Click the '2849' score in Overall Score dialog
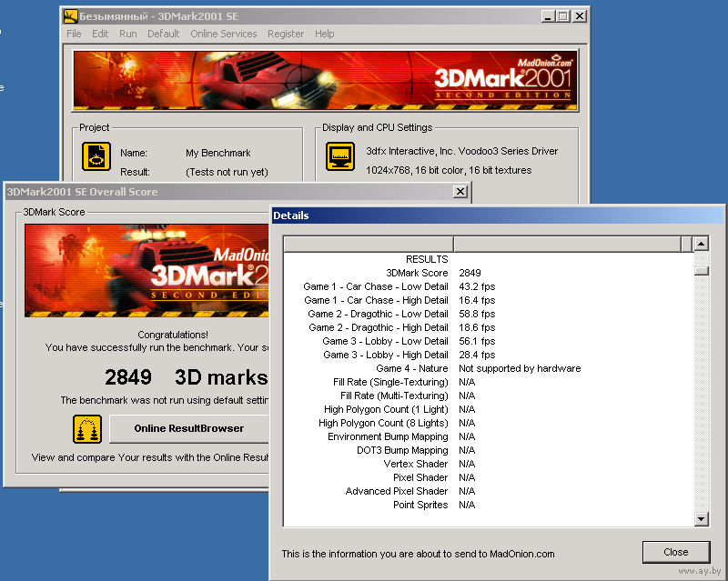Viewport: 728px width, 581px height. pyautogui.click(x=128, y=377)
